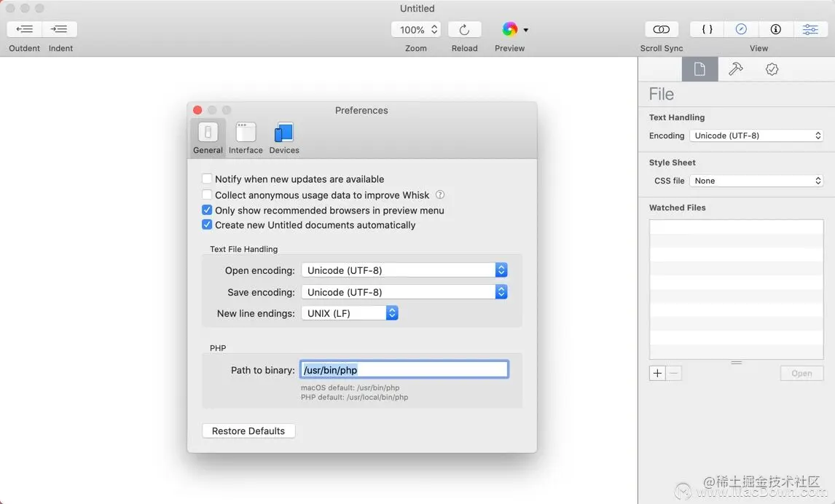Enable Collect anonymous usage data checkbox
This screenshot has height=504, width=835.
207,194
